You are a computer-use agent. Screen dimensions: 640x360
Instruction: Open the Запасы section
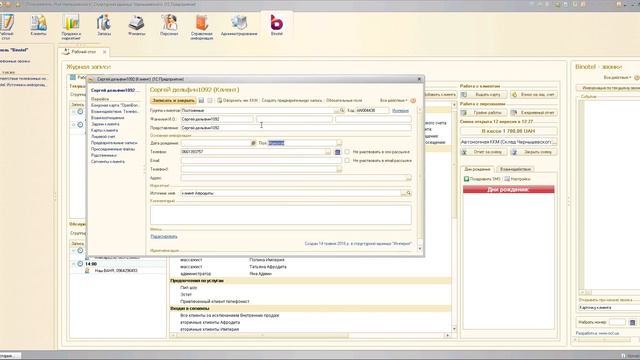coord(104,26)
